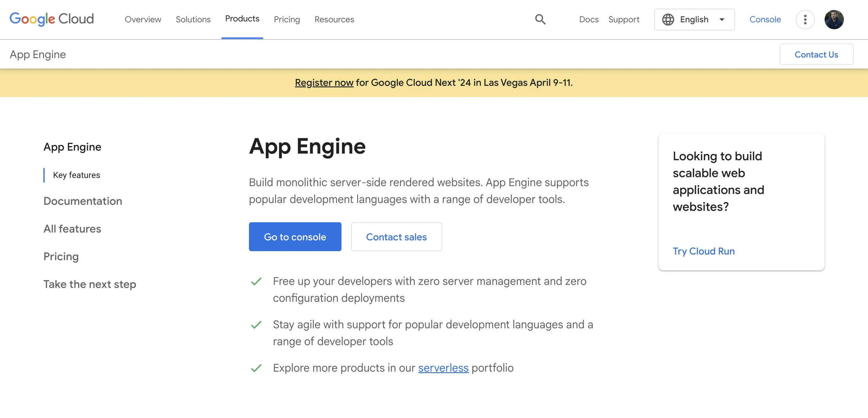Image resolution: width=868 pixels, height=418 pixels.
Task: Open Resources in the top navigation
Action: pyautogui.click(x=334, y=20)
